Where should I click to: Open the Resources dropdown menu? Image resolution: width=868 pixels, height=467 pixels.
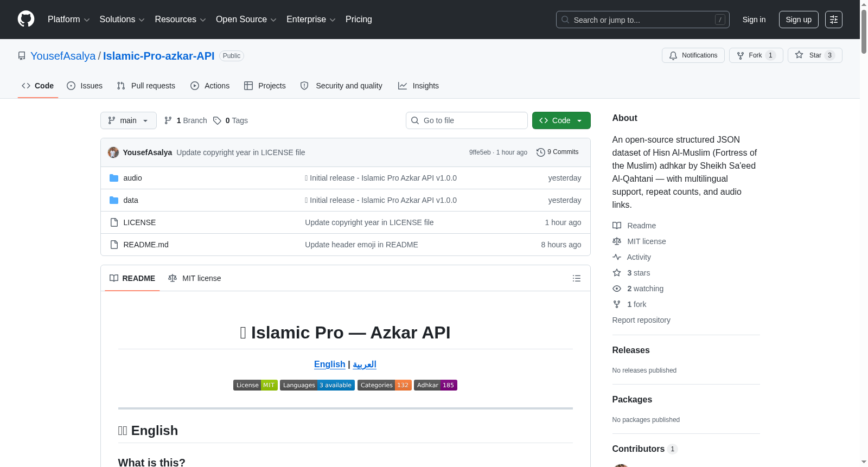180,20
